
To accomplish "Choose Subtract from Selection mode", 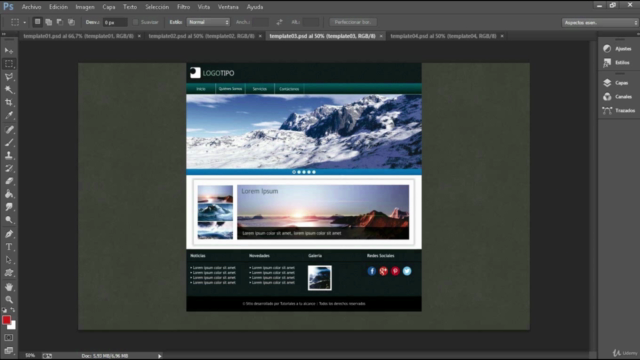I will (x=60, y=22).
